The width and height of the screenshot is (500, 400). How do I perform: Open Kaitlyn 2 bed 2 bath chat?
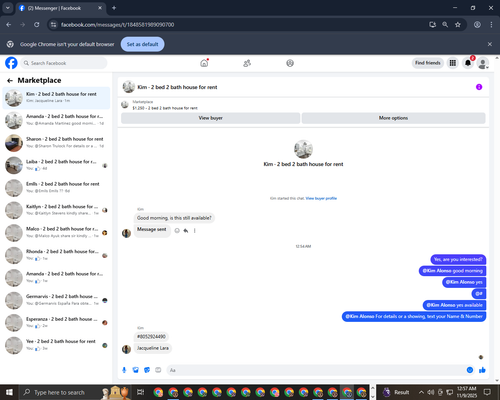(56, 210)
